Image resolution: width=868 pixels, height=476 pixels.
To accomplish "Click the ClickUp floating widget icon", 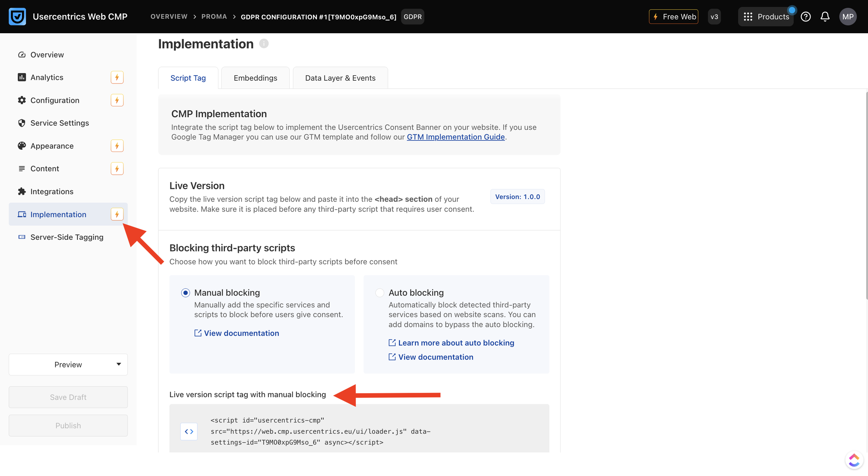I will (854, 460).
